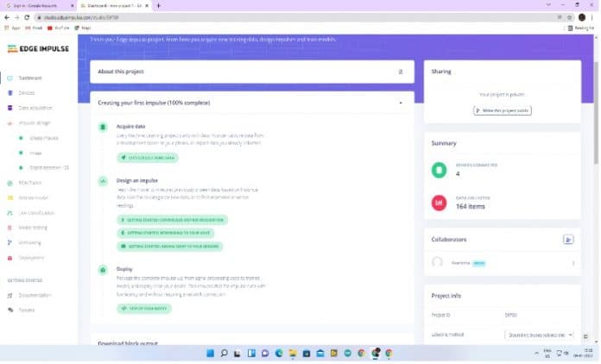601x364 pixels.
Task: Click the Let's collect some data button
Action: click(x=148, y=158)
